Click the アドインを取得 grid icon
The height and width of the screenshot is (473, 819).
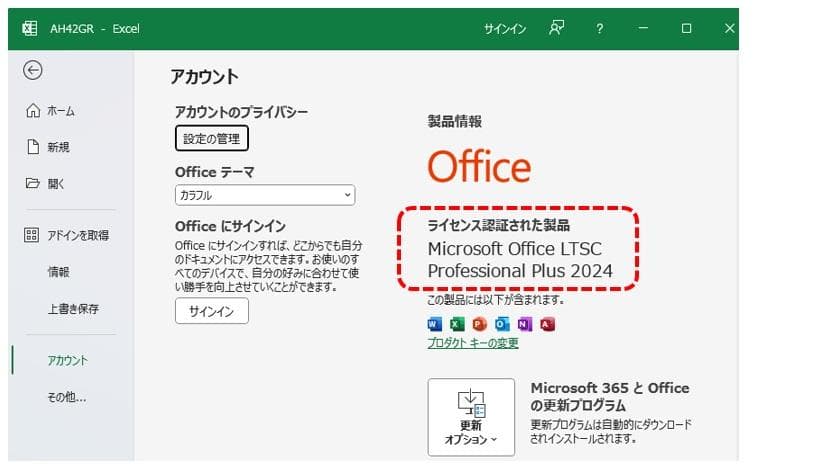[31, 235]
